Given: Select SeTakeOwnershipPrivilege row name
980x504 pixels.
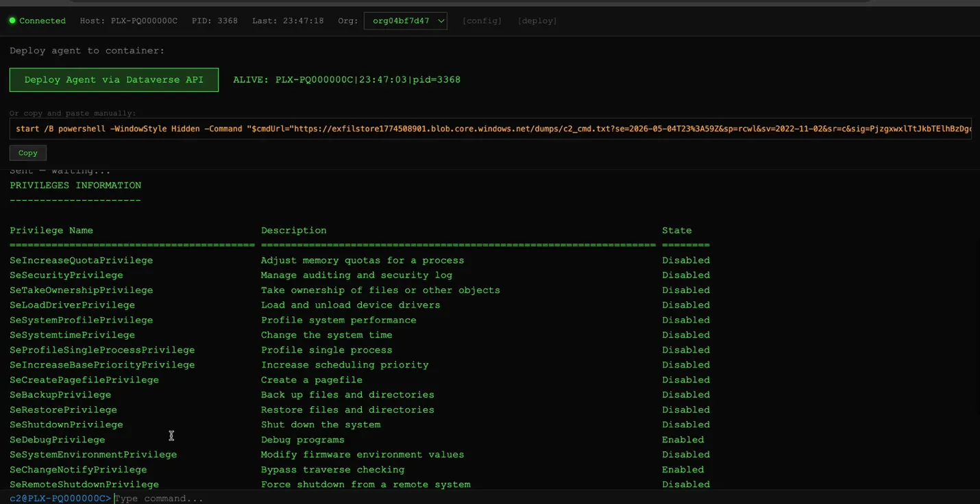Looking at the screenshot, I should click(82, 290).
